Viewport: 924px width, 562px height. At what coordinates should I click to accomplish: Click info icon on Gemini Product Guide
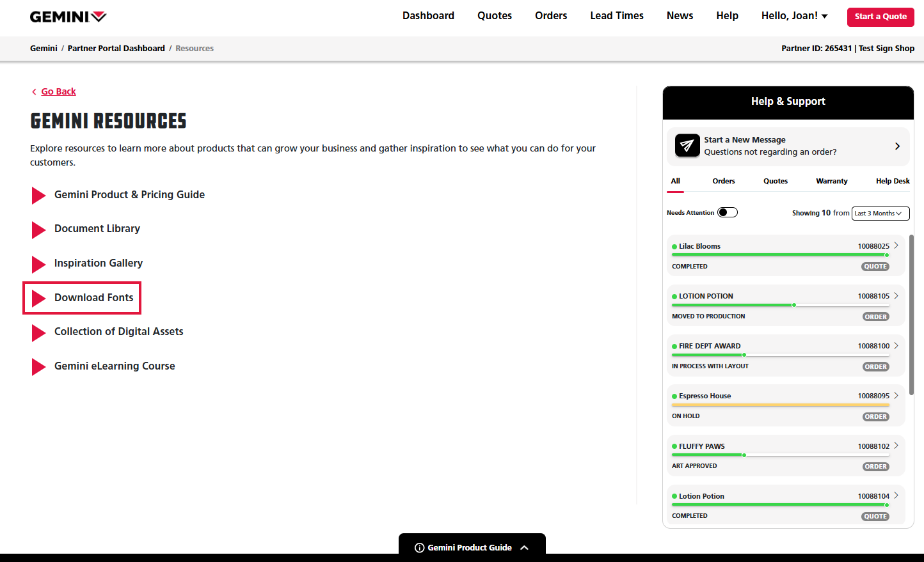coord(420,548)
